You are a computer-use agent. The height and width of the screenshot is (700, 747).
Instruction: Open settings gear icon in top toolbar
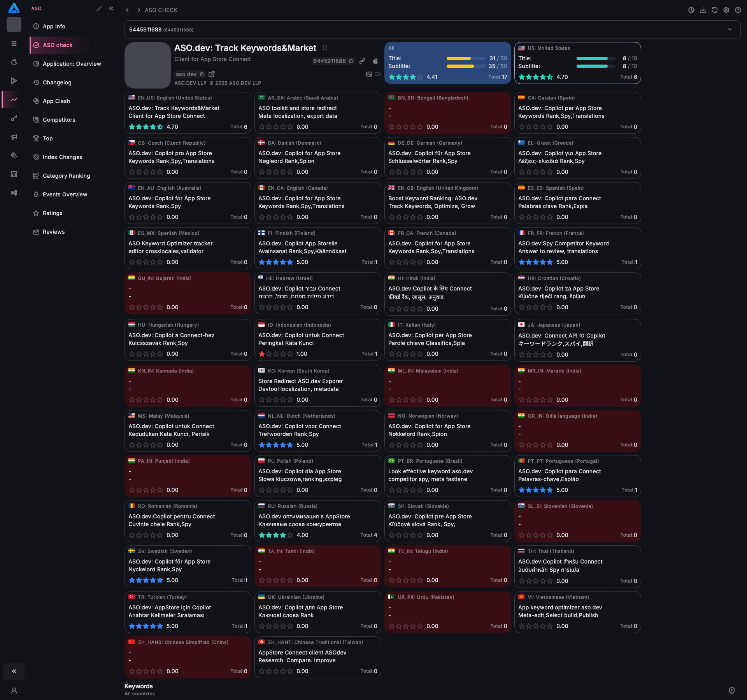pos(726,10)
